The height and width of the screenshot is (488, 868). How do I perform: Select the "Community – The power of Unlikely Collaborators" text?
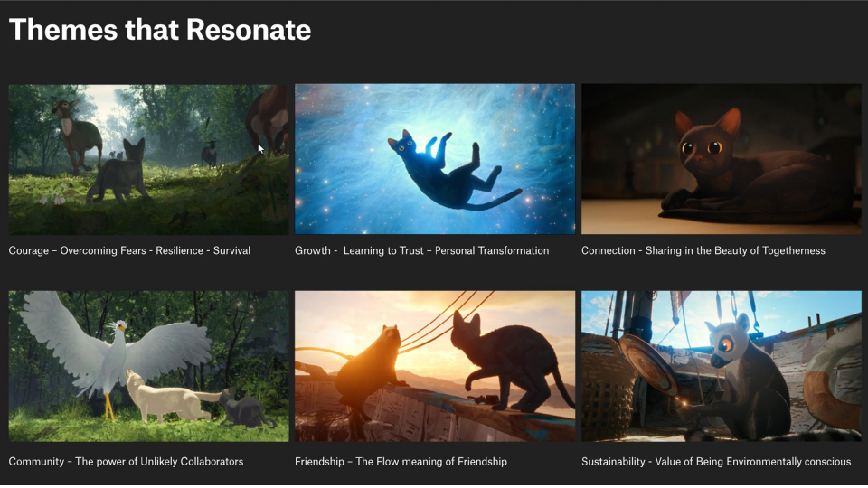click(126, 461)
